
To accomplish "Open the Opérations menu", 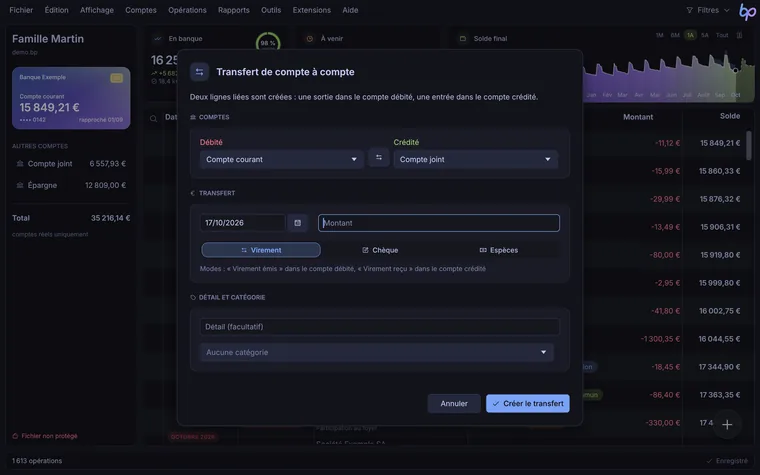I will [187, 10].
